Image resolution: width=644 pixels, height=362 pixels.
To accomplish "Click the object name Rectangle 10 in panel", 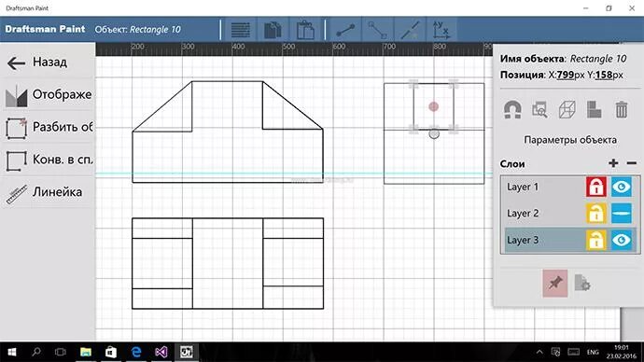I will [598, 59].
